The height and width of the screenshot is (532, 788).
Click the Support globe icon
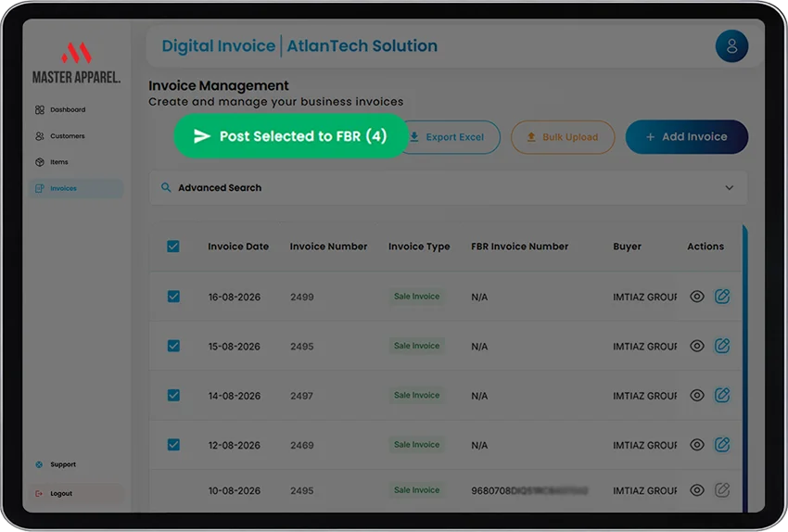39,464
